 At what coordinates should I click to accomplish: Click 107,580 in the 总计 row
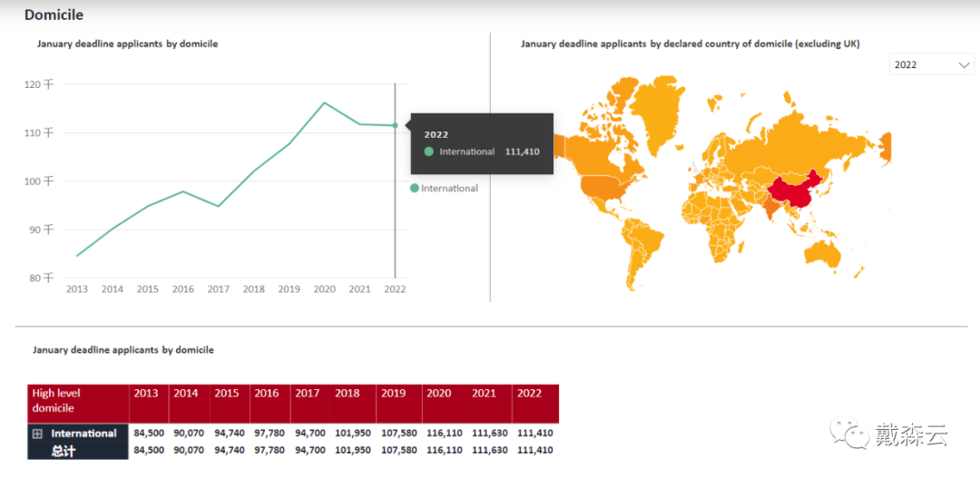(x=398, y=450)
